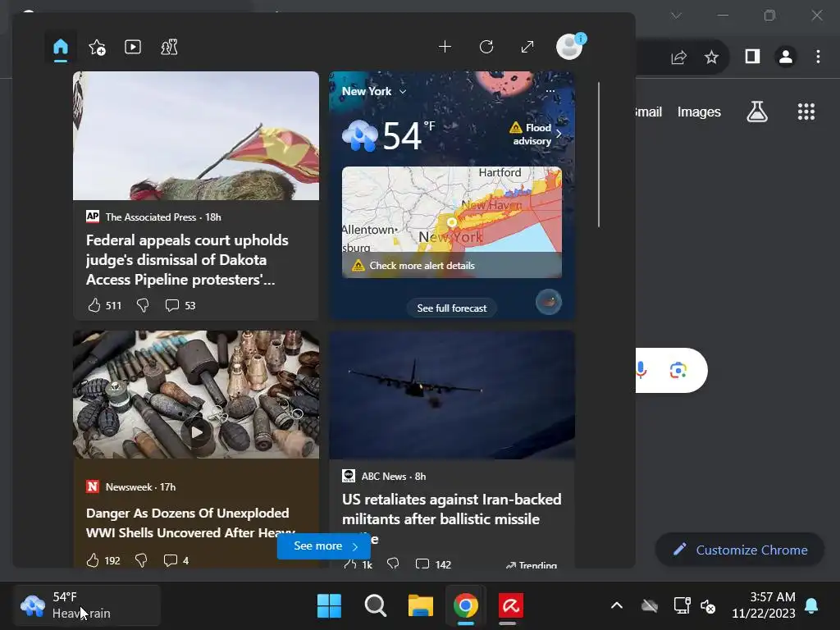Click the Chrome taskbar icon

coord(466,605)
